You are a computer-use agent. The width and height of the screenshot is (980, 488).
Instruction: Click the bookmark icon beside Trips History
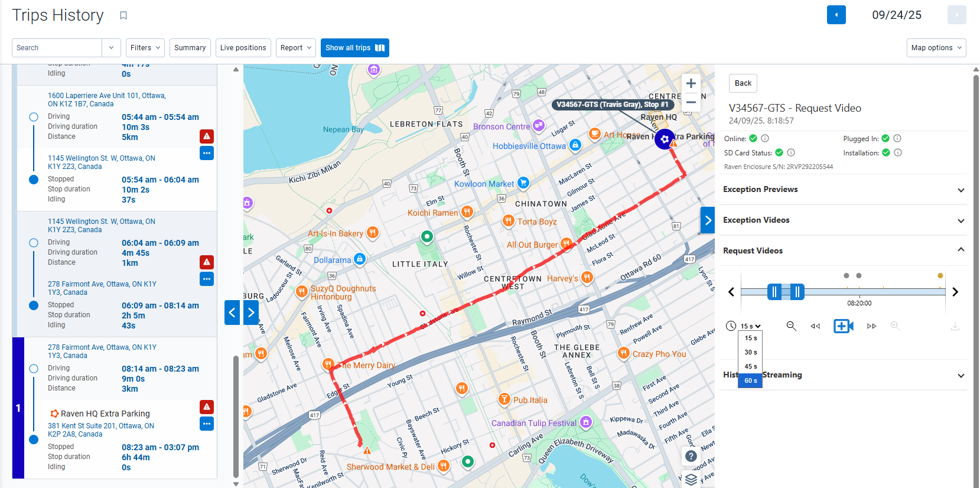coord(123,15)
